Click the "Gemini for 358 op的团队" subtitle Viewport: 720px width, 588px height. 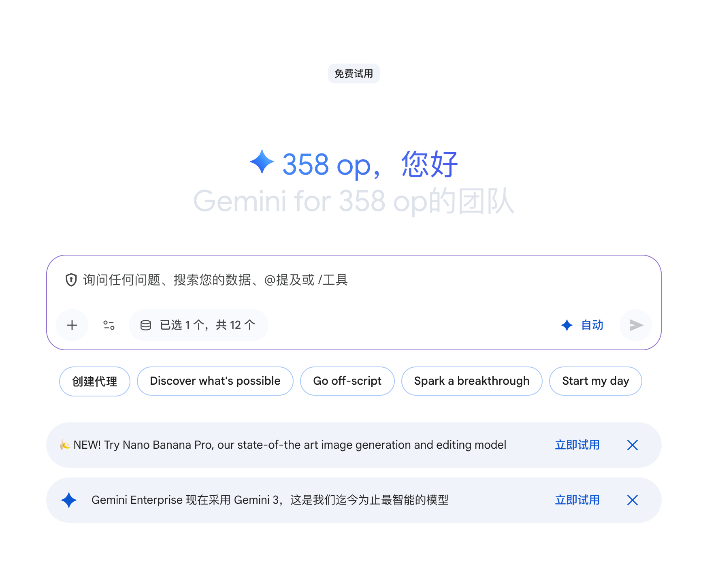click(354, 201)
